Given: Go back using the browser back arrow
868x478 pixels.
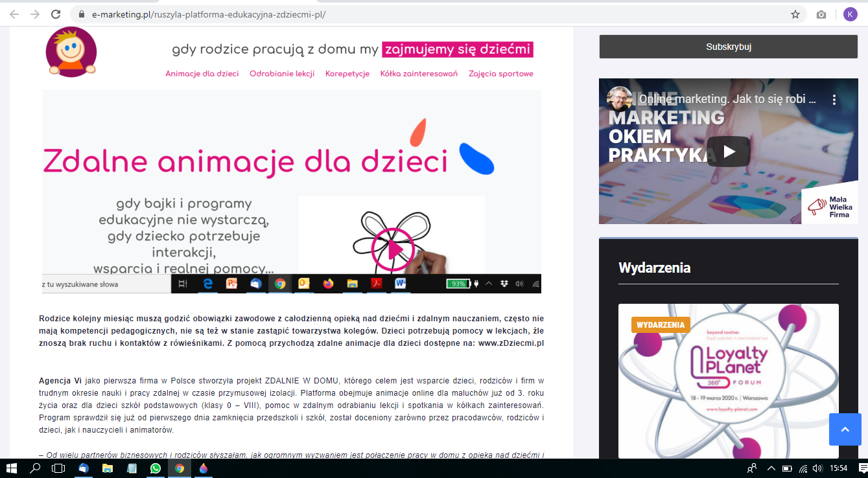Looking at the screenshot, I should [14, 14].
